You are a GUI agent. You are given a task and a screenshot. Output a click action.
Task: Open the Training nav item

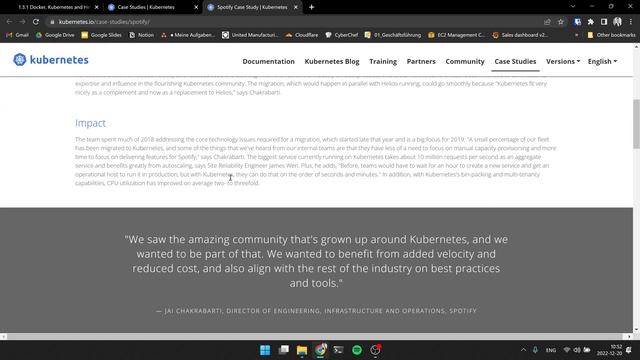[383, 62]
